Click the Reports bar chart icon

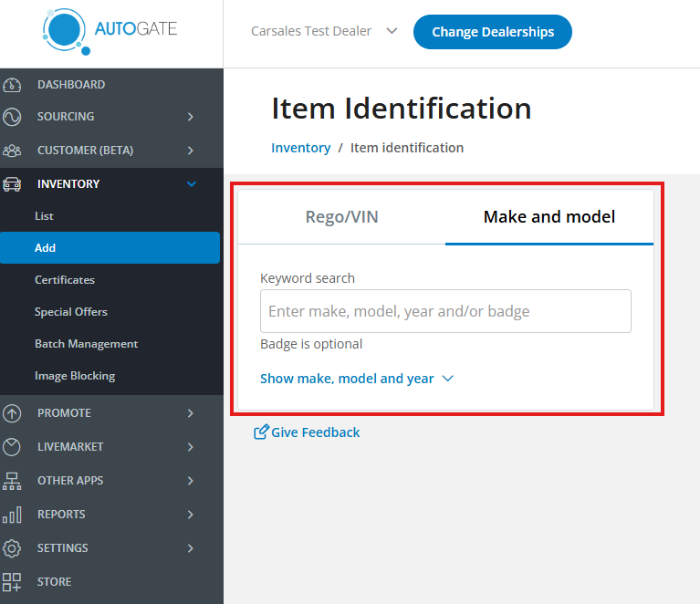(13, 515)
